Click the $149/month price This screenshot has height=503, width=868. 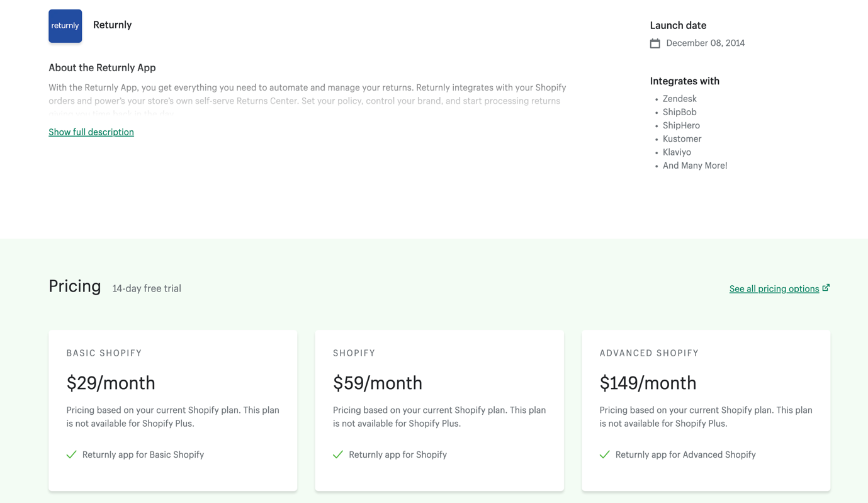tap(648, 383)
